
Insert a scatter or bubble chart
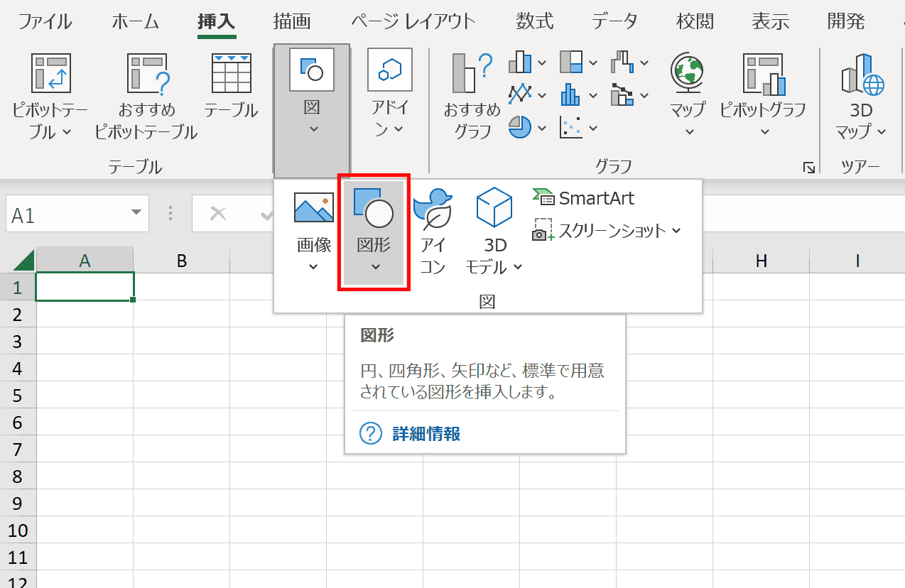click(572, 127)
